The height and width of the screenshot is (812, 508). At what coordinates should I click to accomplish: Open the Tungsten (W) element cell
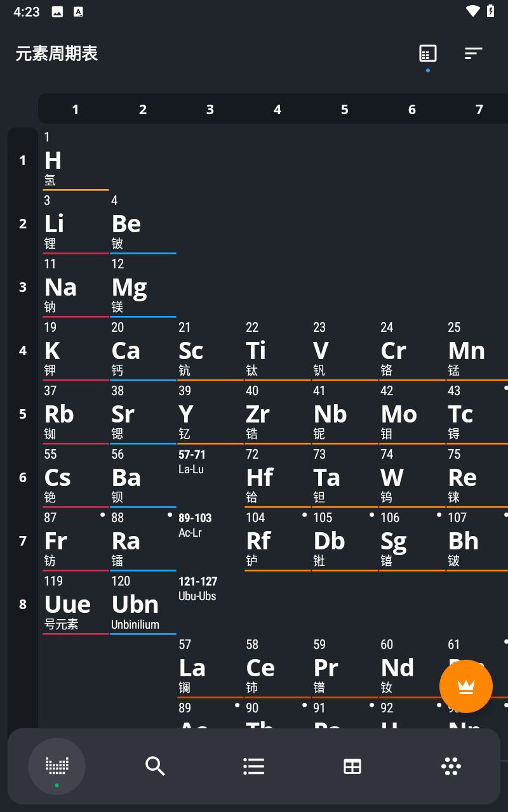point(411,477)
